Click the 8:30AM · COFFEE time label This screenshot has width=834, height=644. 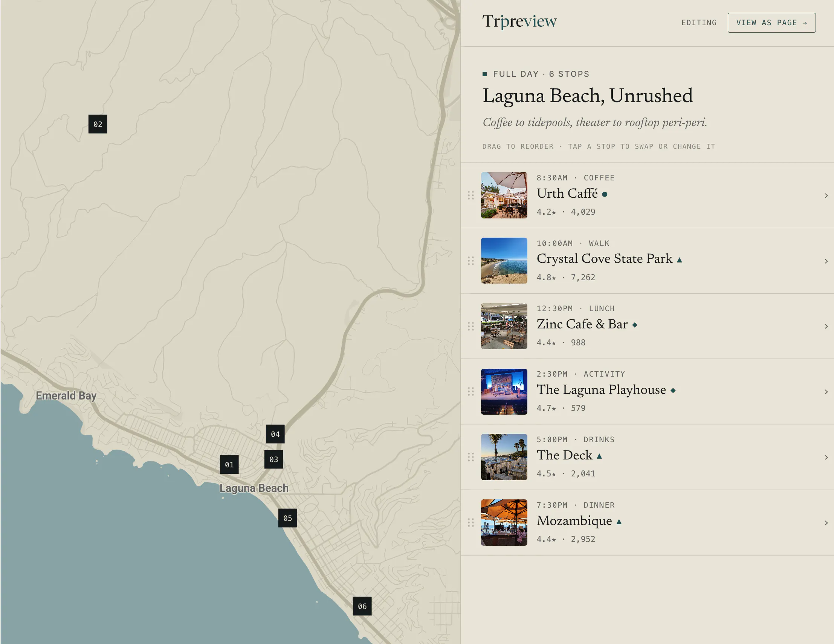point(576,178)
